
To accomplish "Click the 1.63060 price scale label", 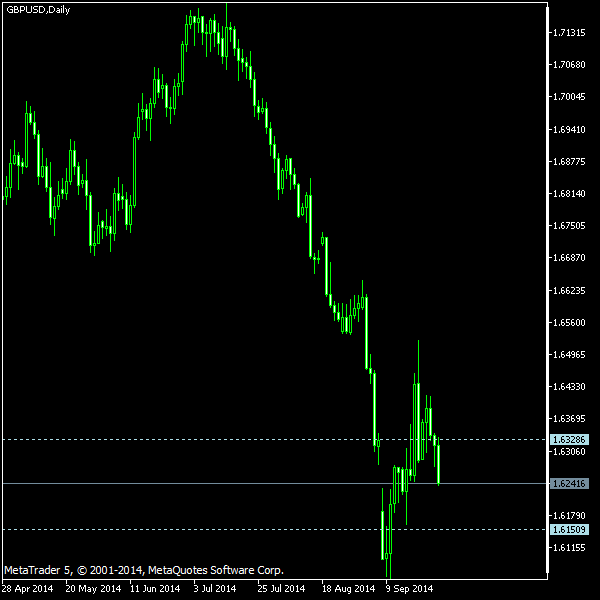I will point(569,452).
